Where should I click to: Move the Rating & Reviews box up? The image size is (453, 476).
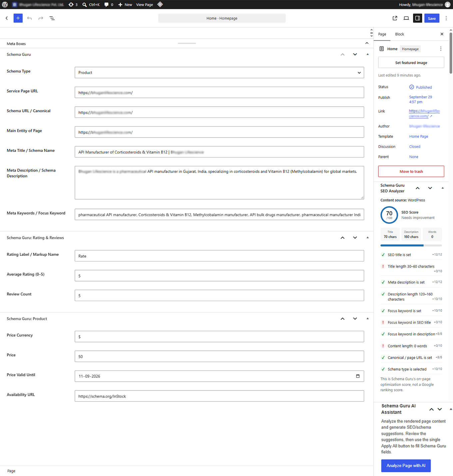[342, 238]
